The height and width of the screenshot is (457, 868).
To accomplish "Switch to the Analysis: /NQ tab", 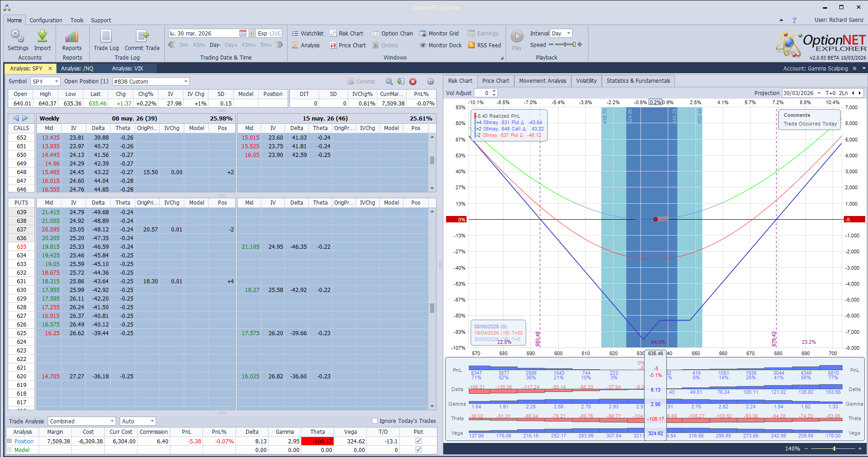I will point(77,68).
